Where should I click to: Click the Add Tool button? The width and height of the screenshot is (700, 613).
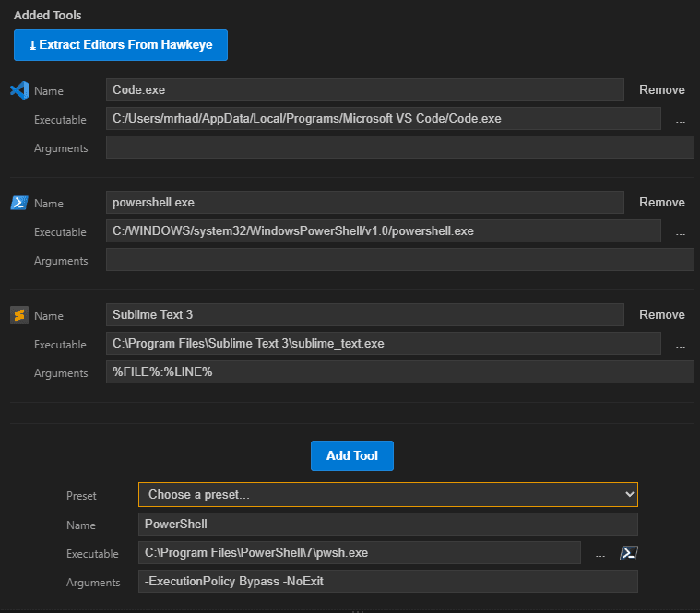(x=351, y=455)
